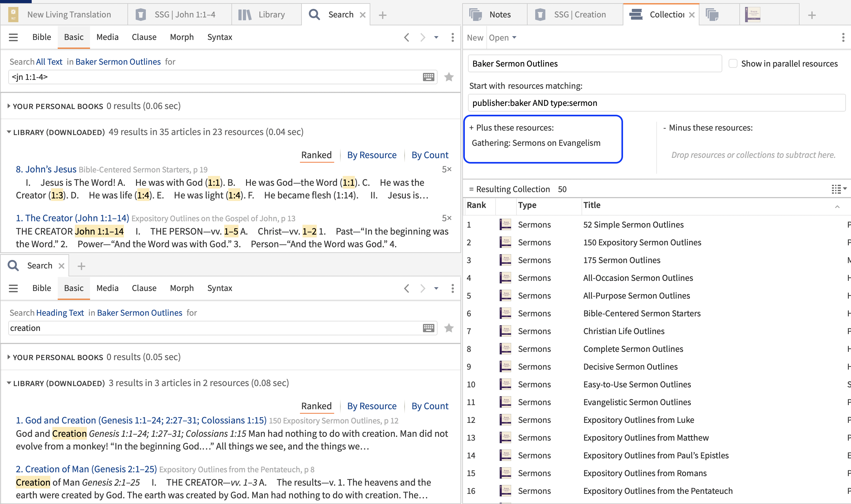Image resolution: width=851 pixels, height=504 pixels.
Task: Toggle 'Show in parallel resources' checkbox
Action: point(733,63)
